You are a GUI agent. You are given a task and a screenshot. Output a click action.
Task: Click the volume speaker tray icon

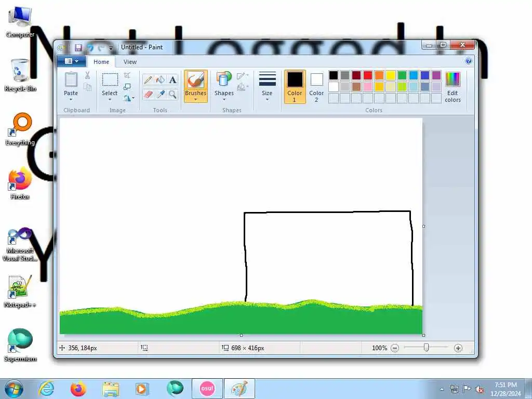point(480,389)
